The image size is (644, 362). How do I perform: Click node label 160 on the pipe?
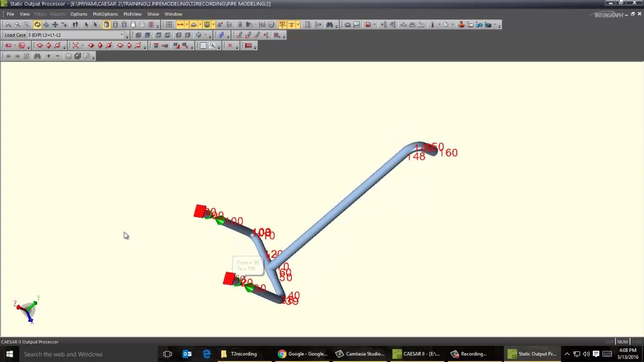[448, 153]
